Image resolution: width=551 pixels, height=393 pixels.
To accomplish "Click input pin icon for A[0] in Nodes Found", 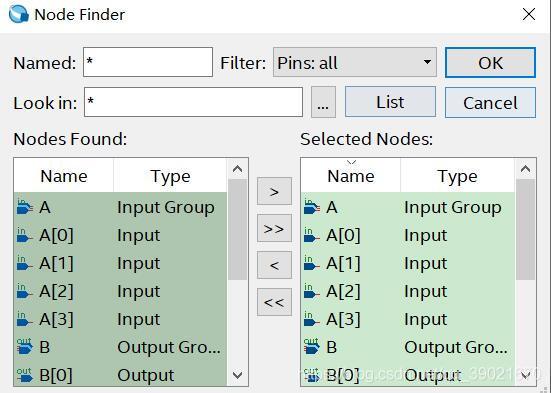I will click(x=24, y=235).
